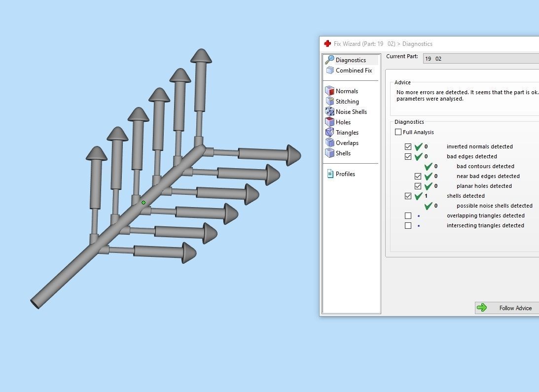Open the Profiles page label

[346, 174]
